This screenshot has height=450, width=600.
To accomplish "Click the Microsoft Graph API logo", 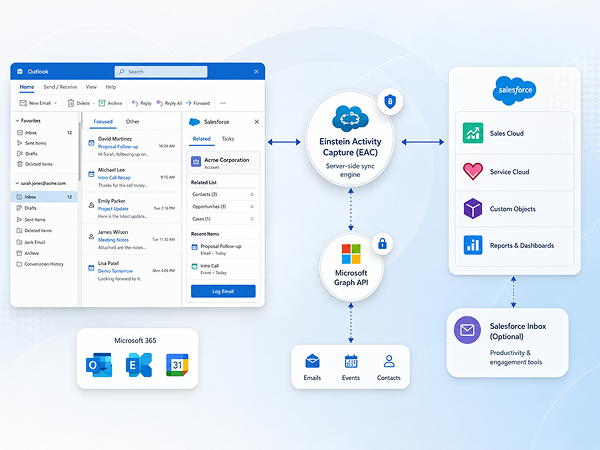I will coord(351,254).
